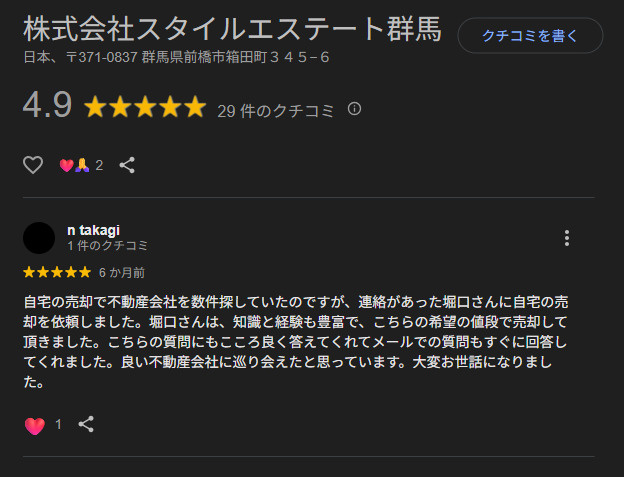Click the 群馬県前橋市箱田町 address line

[x=176, y=57]
